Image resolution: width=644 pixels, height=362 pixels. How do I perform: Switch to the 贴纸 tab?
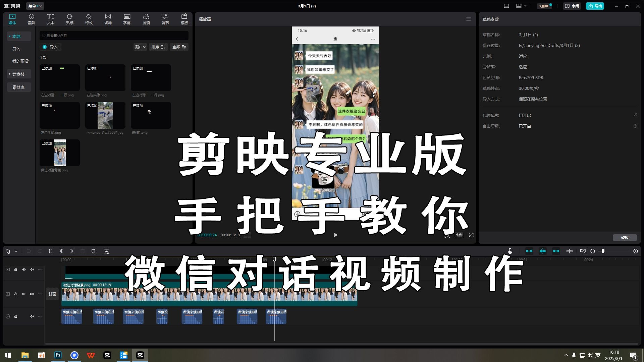click(70, 19)
